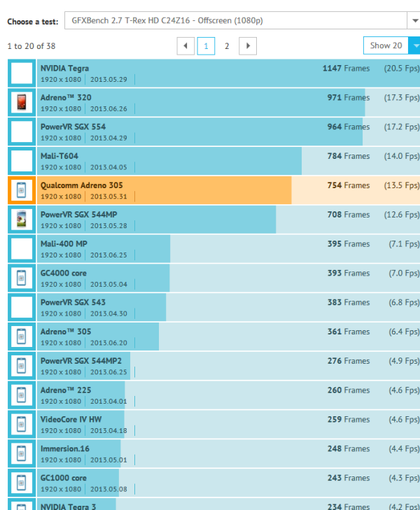Open the 'Choose a test' dropdown
The image size is (420, 510).
241,21
